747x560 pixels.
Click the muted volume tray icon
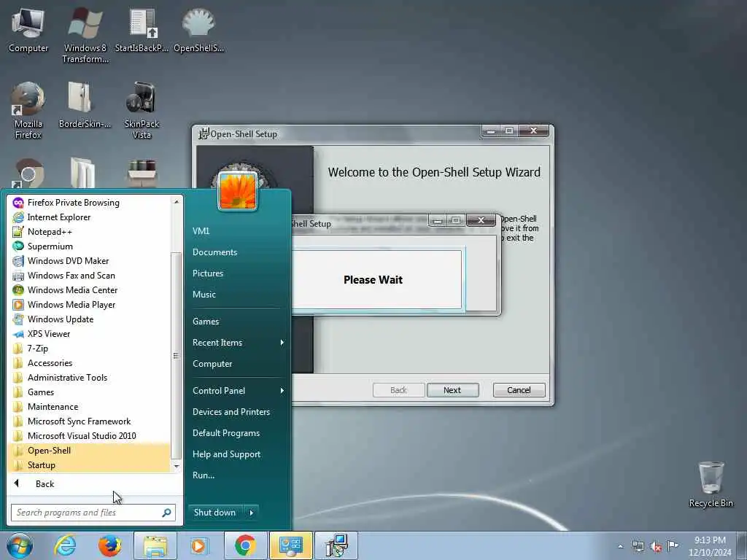click(656, 547)
